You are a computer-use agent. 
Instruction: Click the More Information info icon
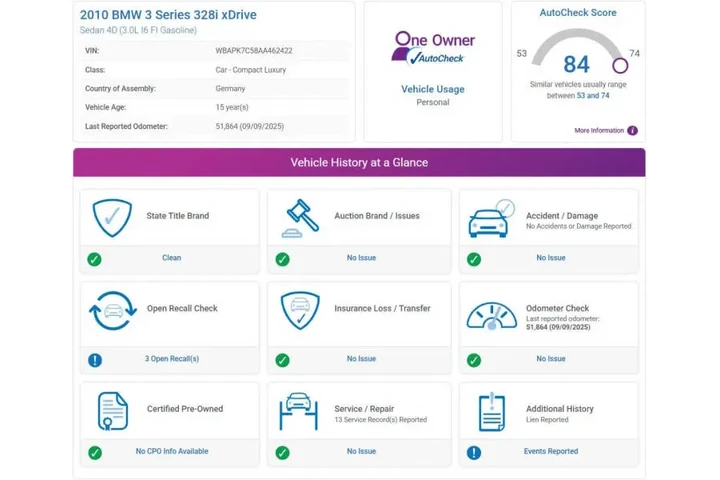pyautogui.click(x=632, y=131)
